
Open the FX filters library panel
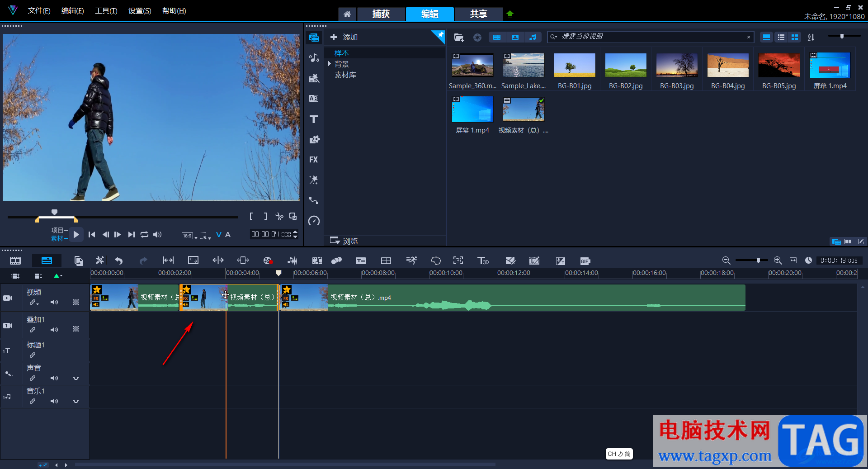(314, 160)
